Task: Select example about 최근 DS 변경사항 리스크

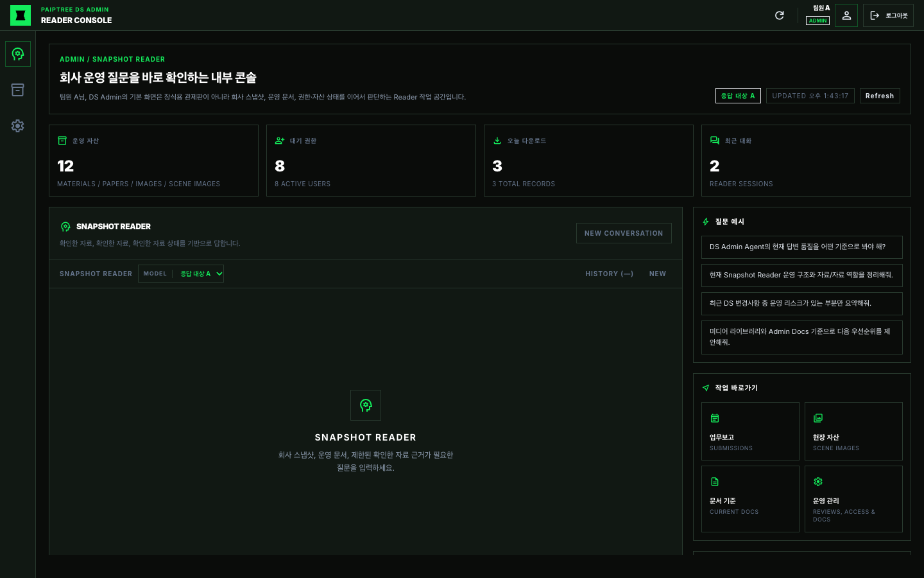Action: click(802, 304)
